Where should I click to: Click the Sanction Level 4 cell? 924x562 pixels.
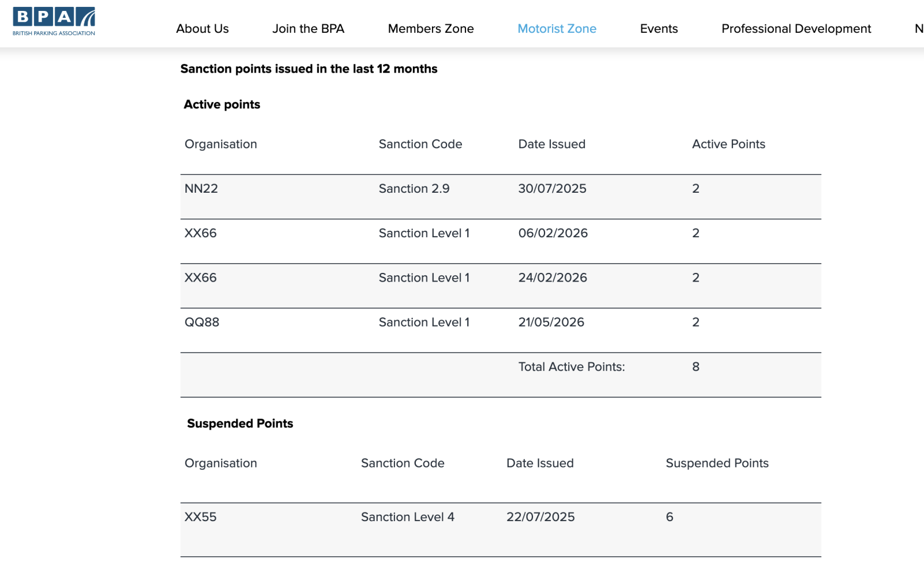coord(408,517)
